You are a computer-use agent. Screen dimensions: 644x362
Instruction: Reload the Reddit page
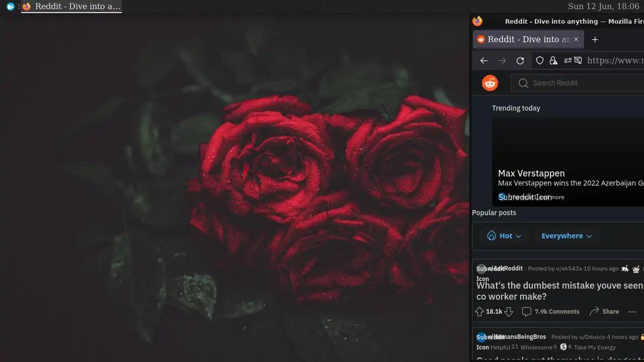pyautogui.click(x=520, y=61)
